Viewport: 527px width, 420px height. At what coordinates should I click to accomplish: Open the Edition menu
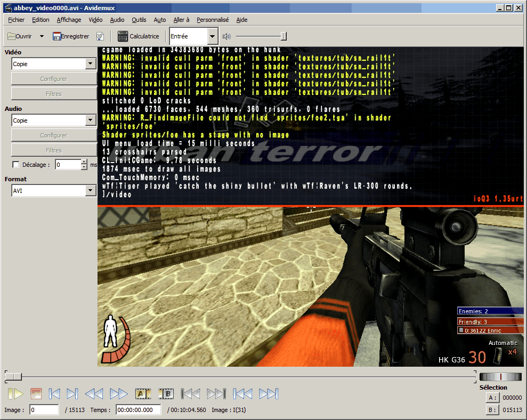coord(40,20)
